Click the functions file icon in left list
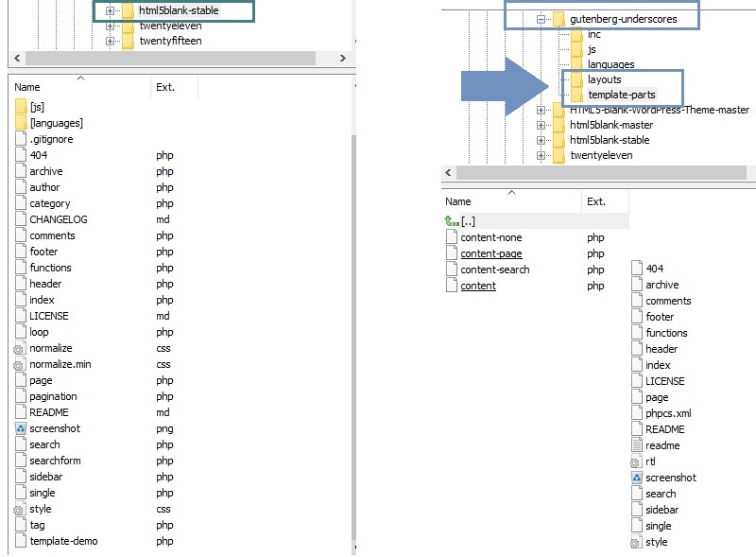The width and height of the screenshot is (756, 557). point(20,268)
